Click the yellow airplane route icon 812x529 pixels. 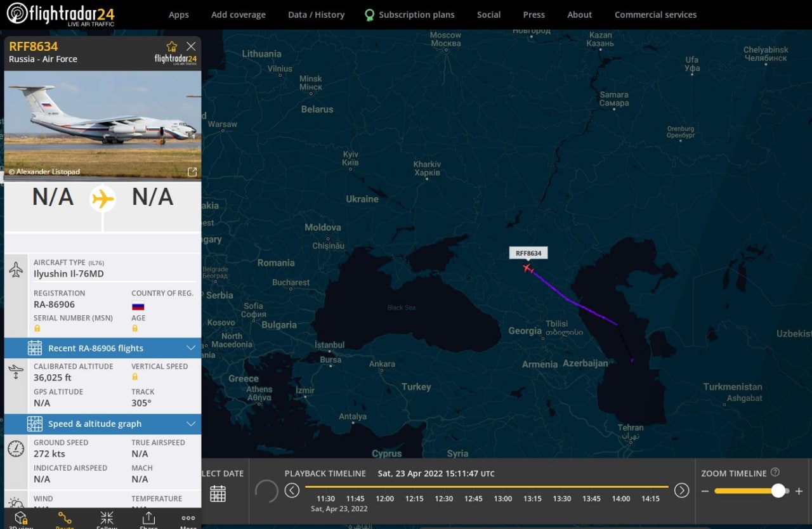[103, 199]
